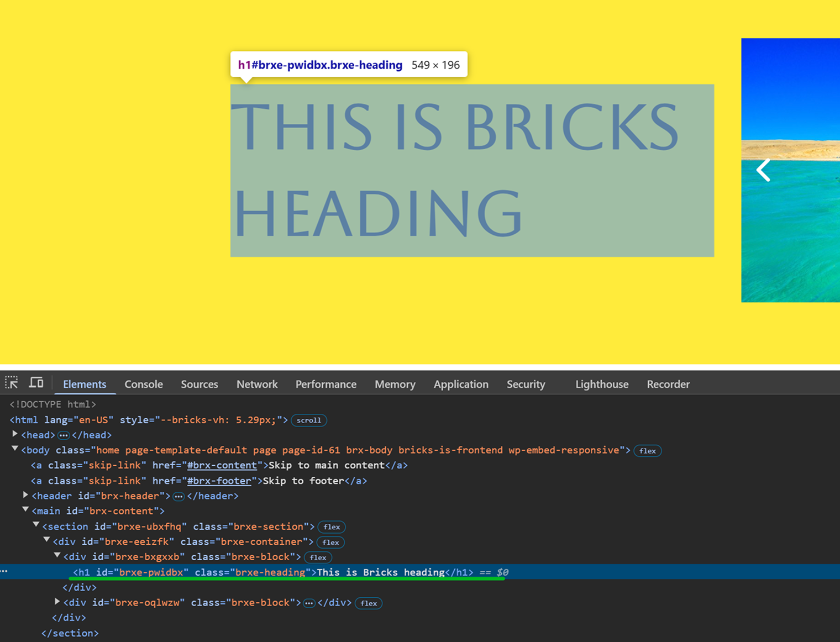
Task: Open the Network tab
Action: click(257, 384)
